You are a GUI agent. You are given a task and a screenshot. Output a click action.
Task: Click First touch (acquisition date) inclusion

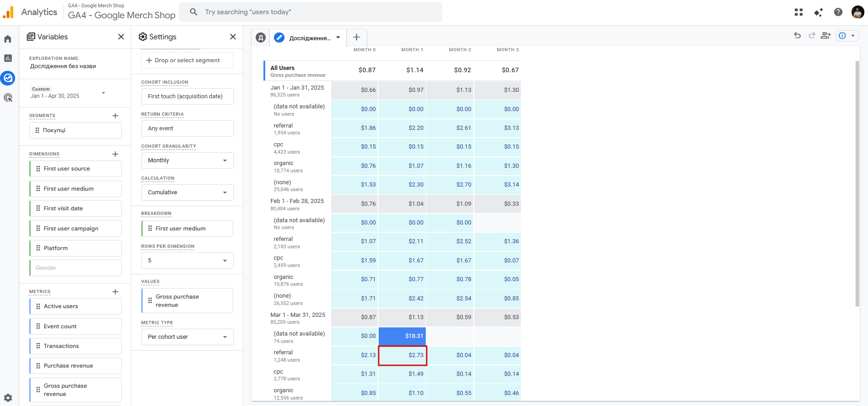pos(188,96)
